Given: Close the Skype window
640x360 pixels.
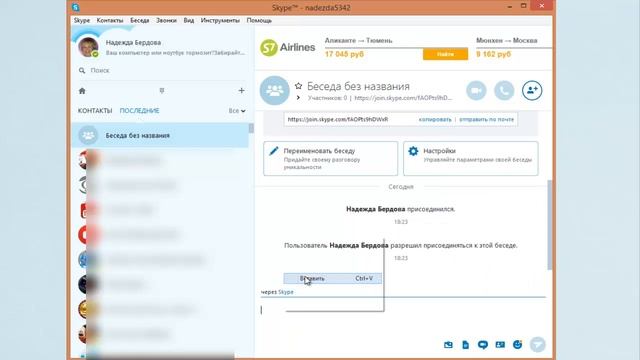Looking at the screenshot, I should click(x=542, y=6).
